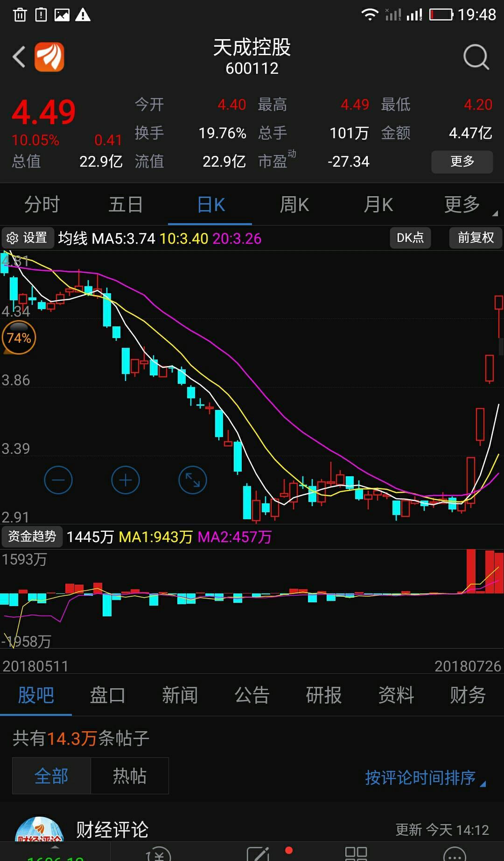Tap the tallest red volume bar
The image size is (504, 861).
click(471, 572)
